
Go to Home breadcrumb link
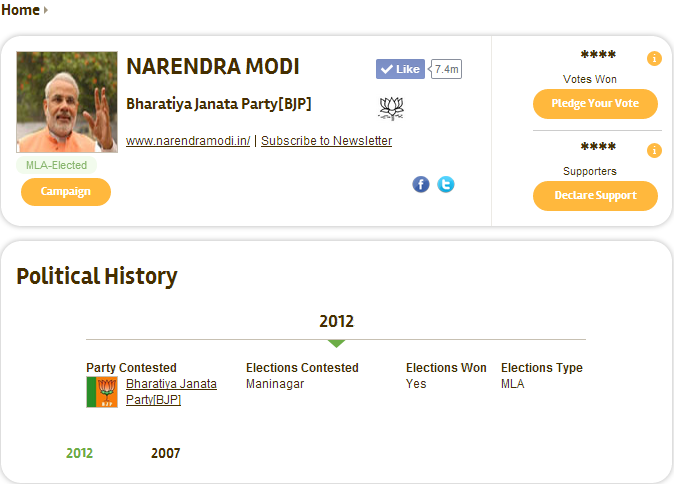[x=20, y=9]
